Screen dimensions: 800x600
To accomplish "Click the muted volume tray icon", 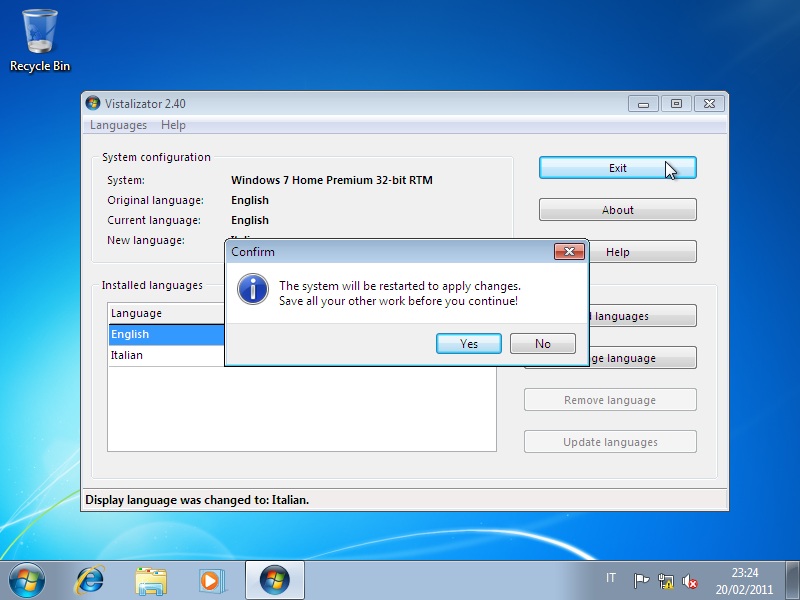I will [690, 581].
